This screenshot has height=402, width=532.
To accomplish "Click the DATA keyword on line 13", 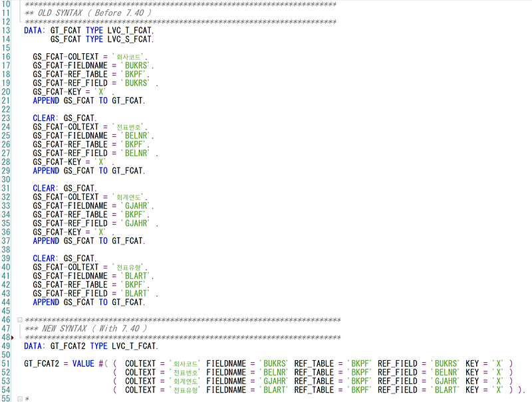I will point(33,30).
